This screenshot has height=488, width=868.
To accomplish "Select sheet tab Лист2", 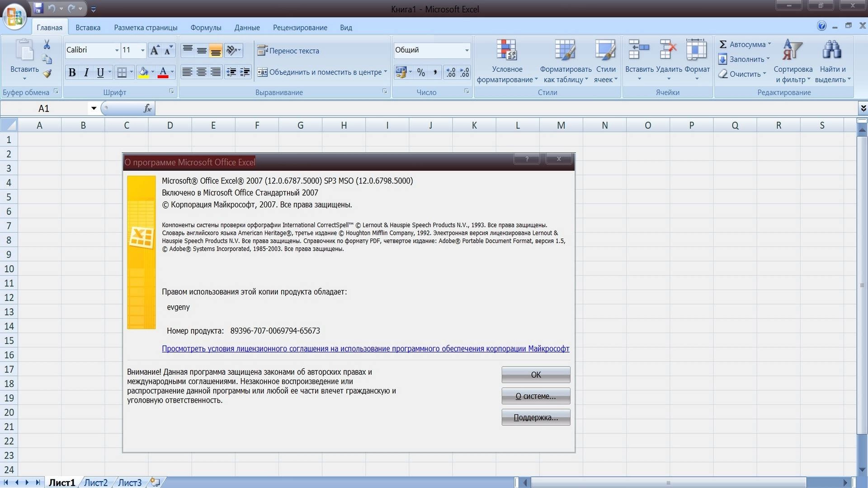I will click(96, 483).
